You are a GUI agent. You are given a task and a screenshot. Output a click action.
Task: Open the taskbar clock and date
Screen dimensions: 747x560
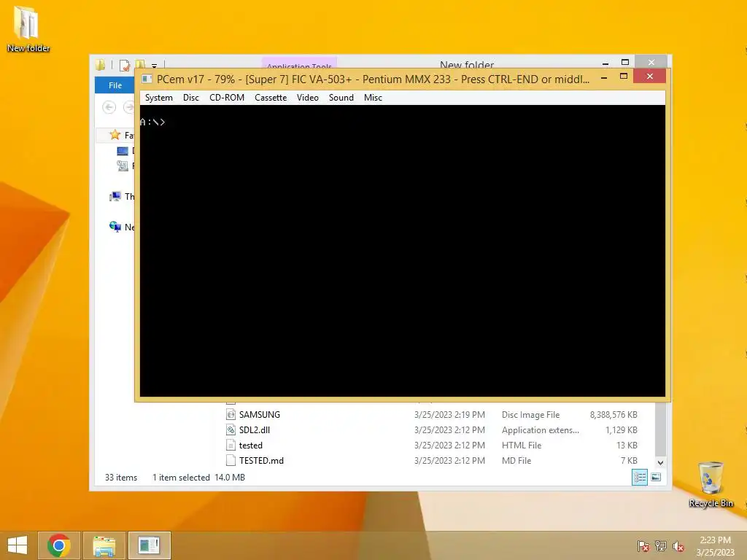715,545
